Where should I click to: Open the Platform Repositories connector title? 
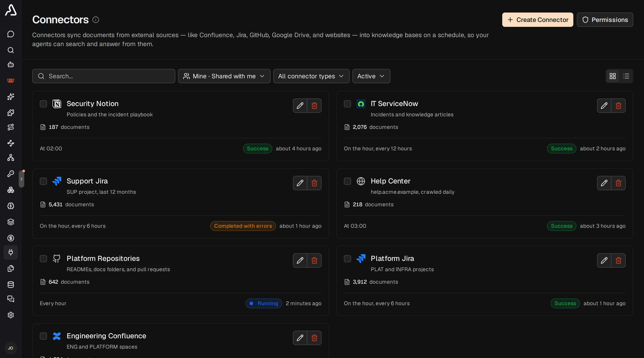(103, 258)
